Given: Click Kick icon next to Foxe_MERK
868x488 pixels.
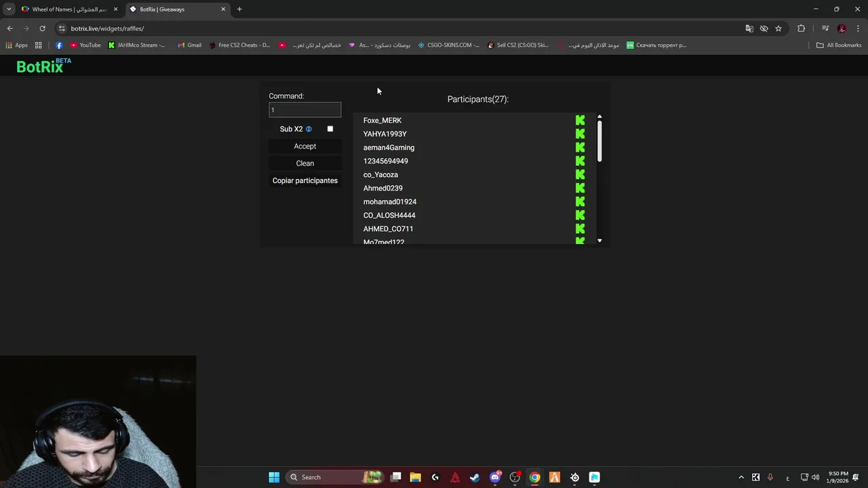Looking at the screenshot, I should (580, 121).
